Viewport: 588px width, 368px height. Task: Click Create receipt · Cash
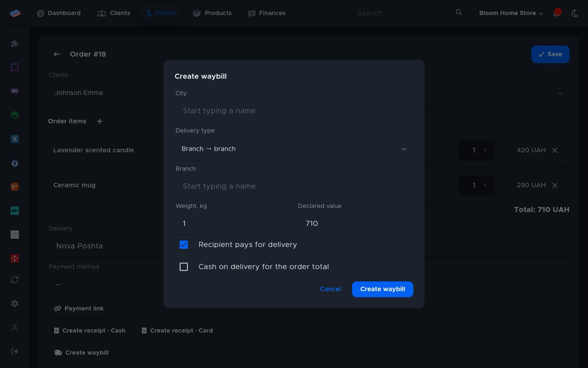click(x=90, y=330)
